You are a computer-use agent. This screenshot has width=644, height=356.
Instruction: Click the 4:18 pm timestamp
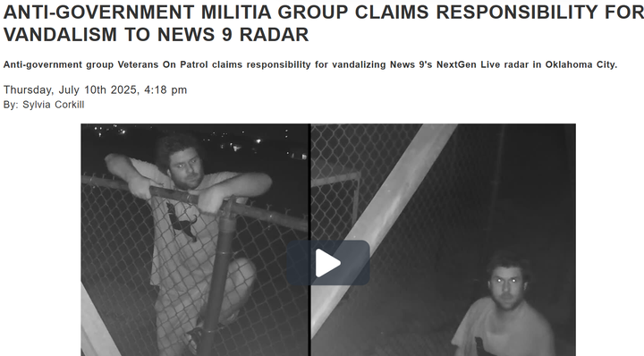pos(165,90)
